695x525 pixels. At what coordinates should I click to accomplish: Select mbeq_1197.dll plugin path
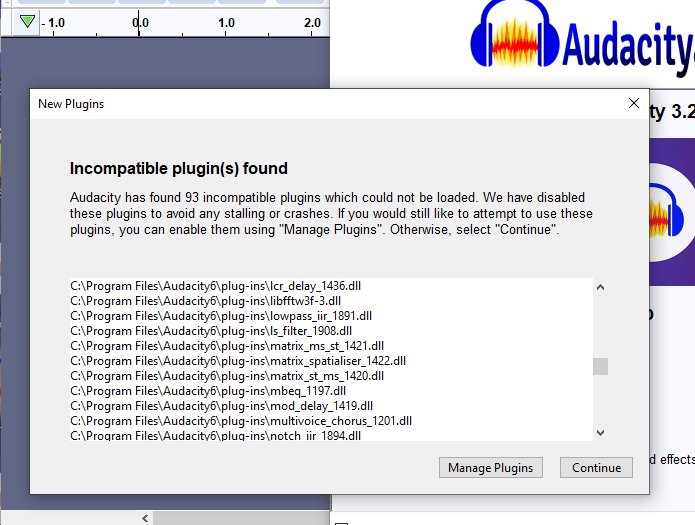(x=207, y=391)
